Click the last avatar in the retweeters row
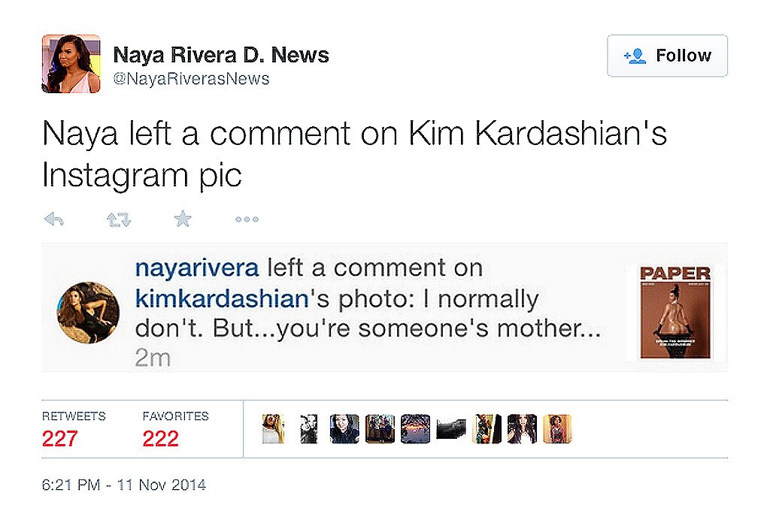 pos(557,429)
